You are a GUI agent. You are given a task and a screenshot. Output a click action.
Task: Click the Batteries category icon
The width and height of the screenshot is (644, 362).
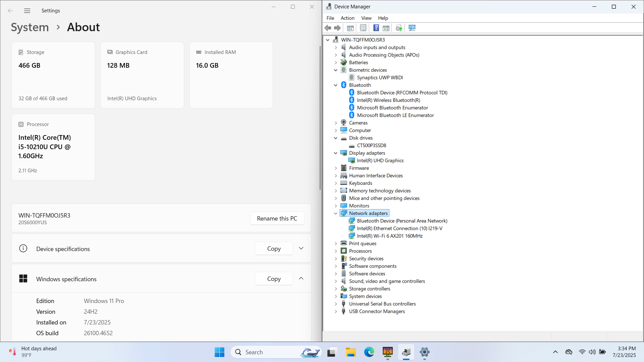(343, 62)
